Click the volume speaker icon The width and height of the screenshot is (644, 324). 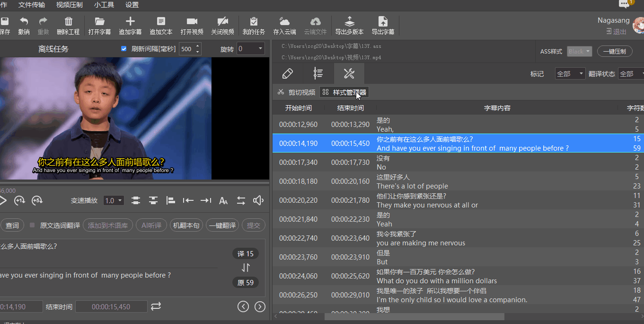[x=258, y=200]
